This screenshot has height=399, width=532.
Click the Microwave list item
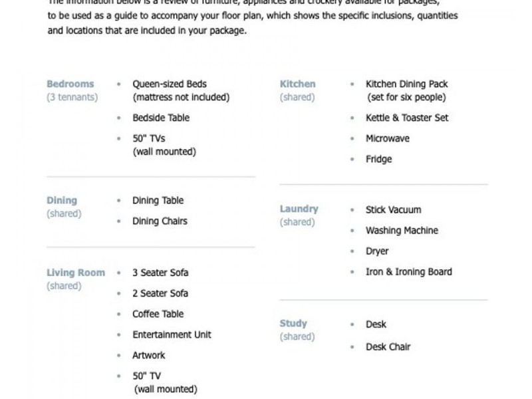point(388,138)
